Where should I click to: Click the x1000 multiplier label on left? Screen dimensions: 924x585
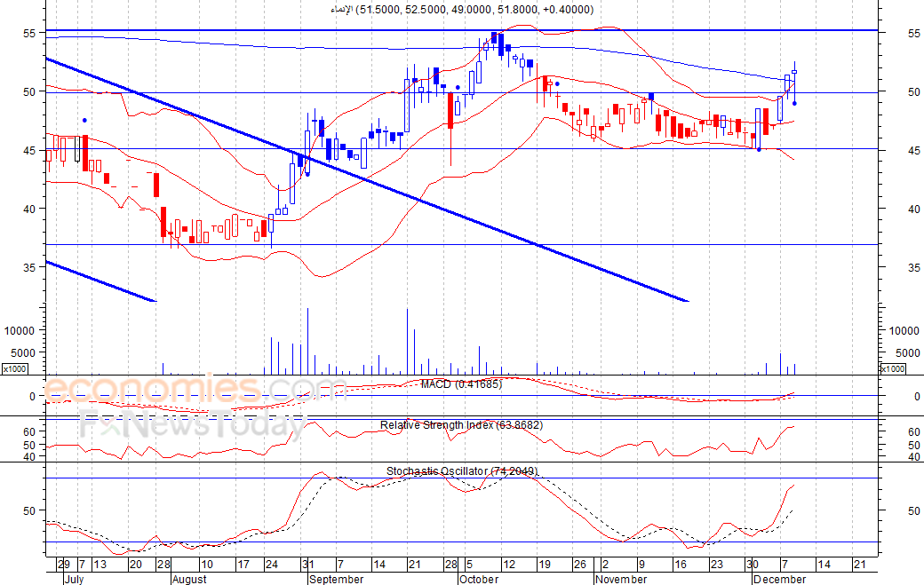[15, 369]
